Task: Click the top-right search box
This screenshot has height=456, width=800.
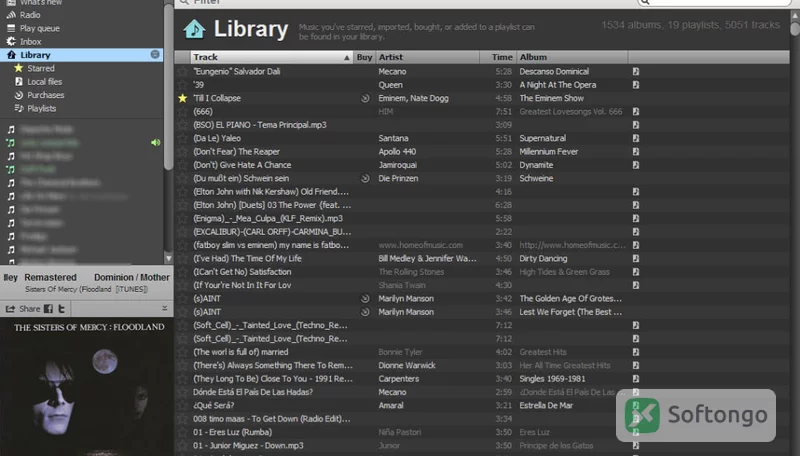Action: coord(714,2)
